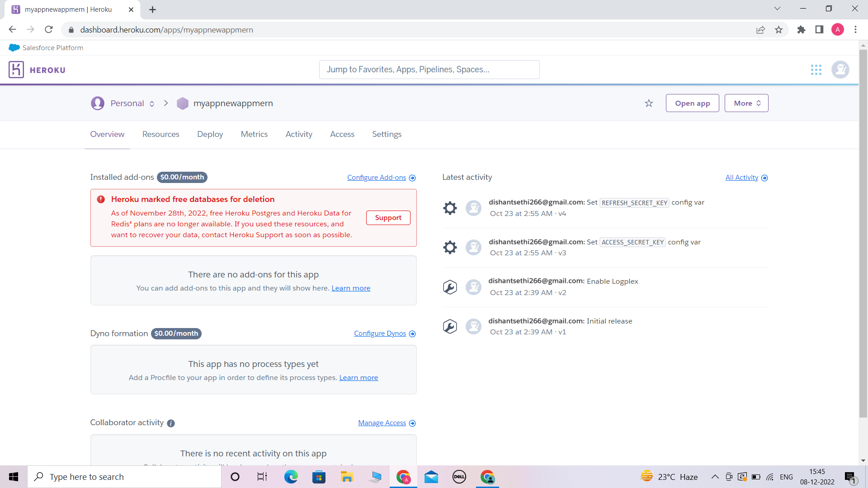Favorite the app with star icon

click(649, 103)
